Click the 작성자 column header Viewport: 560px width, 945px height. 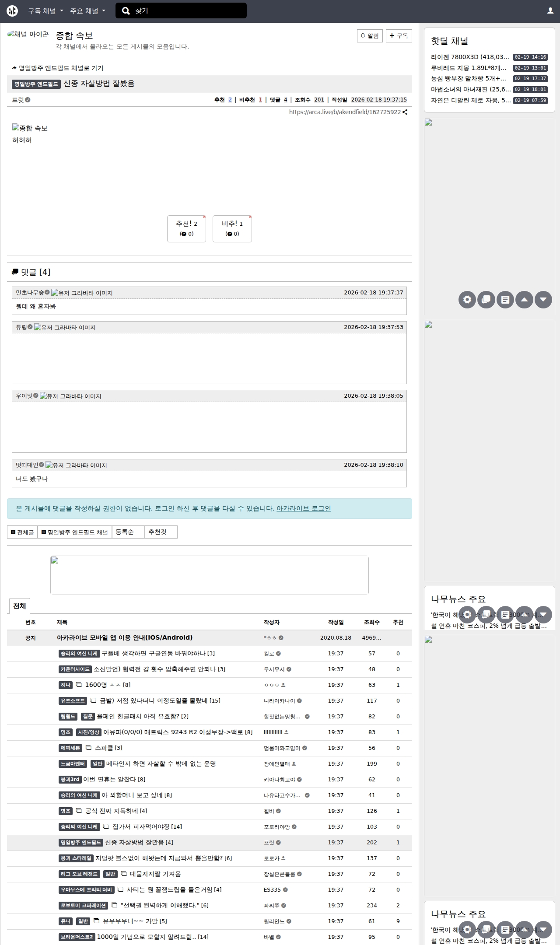[272, 622]
